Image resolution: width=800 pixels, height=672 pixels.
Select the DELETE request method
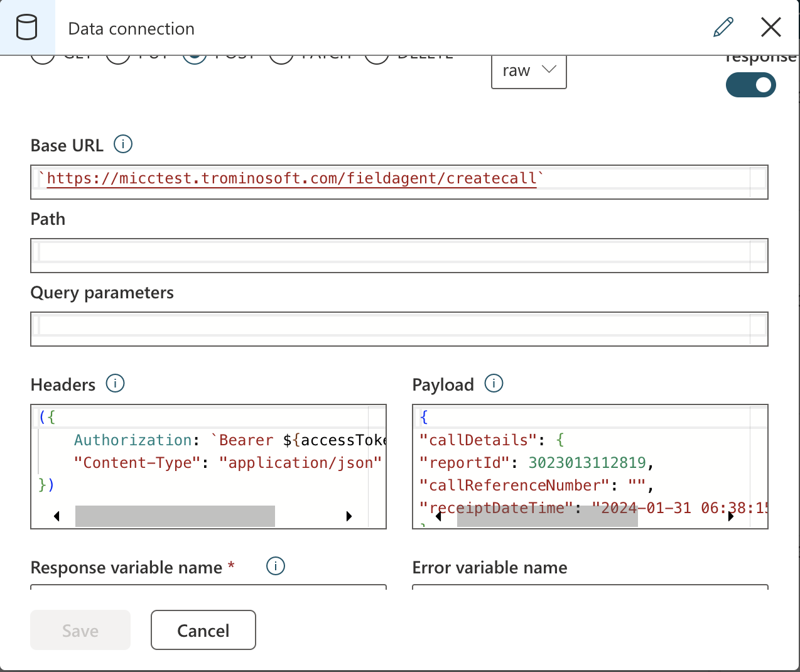376,56
